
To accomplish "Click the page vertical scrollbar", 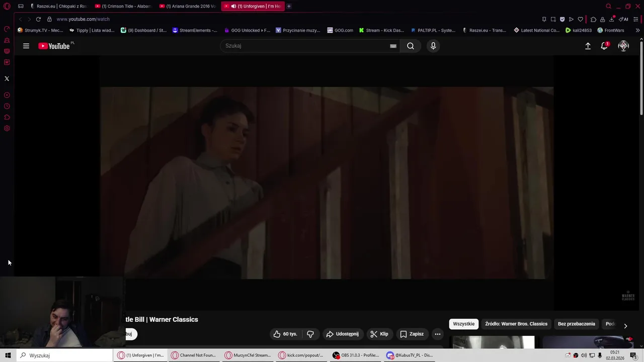I will tap(641, 78).
